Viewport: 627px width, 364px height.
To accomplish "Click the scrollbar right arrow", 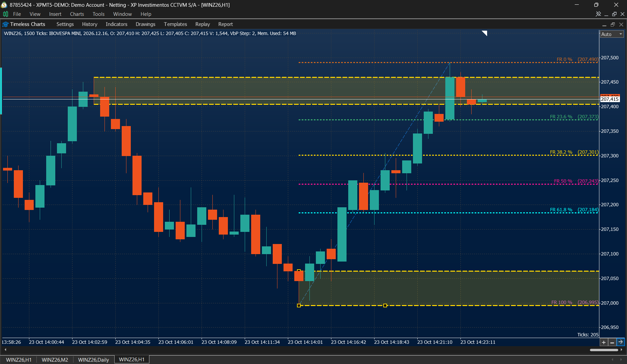I will [x=621, y=350].
